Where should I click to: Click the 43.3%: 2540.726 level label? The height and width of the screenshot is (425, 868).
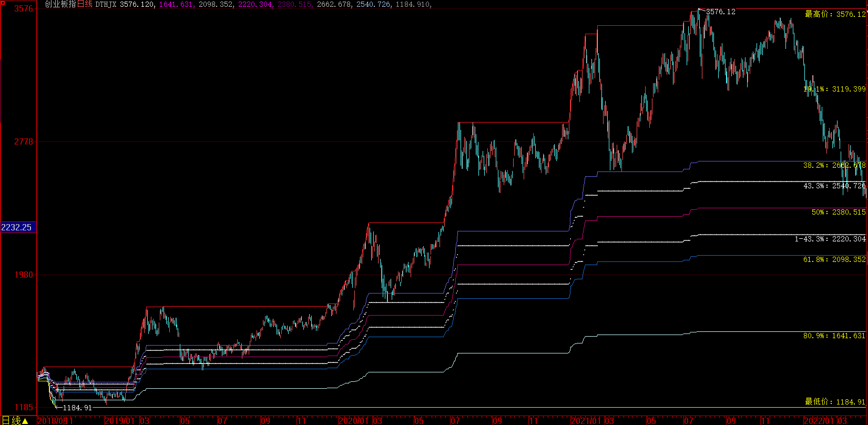point(834,186)
